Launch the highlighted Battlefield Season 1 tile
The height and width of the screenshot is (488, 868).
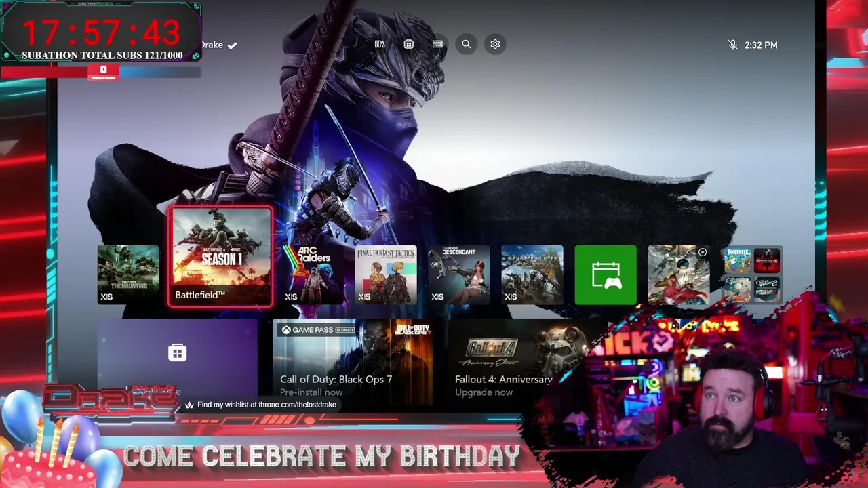(x=221, y=257)
